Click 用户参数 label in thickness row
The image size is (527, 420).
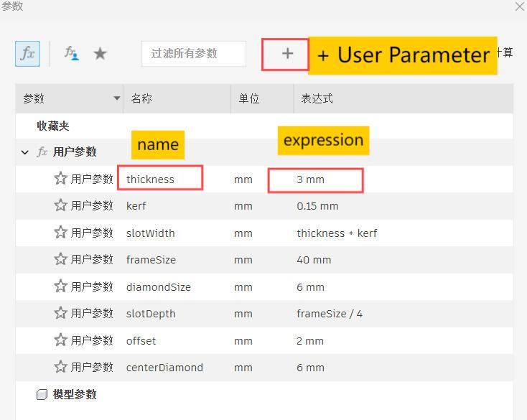pyautogui.click(x=92, y=179)
